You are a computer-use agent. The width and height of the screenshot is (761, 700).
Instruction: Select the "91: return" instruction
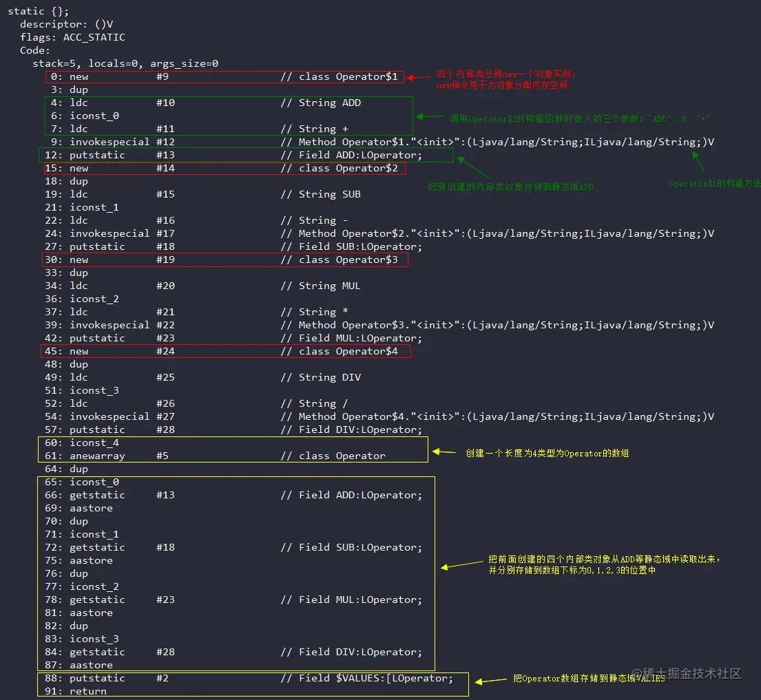79,691
